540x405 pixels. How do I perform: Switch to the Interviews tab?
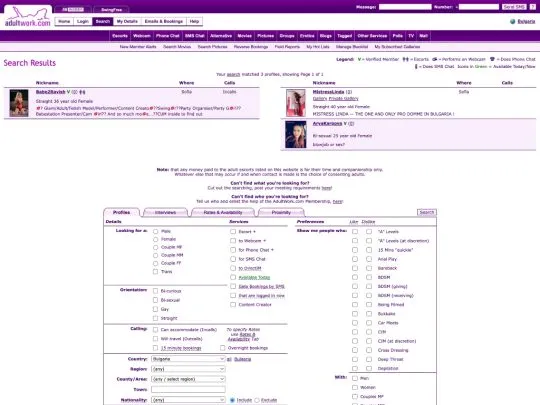tap(165, 212)
